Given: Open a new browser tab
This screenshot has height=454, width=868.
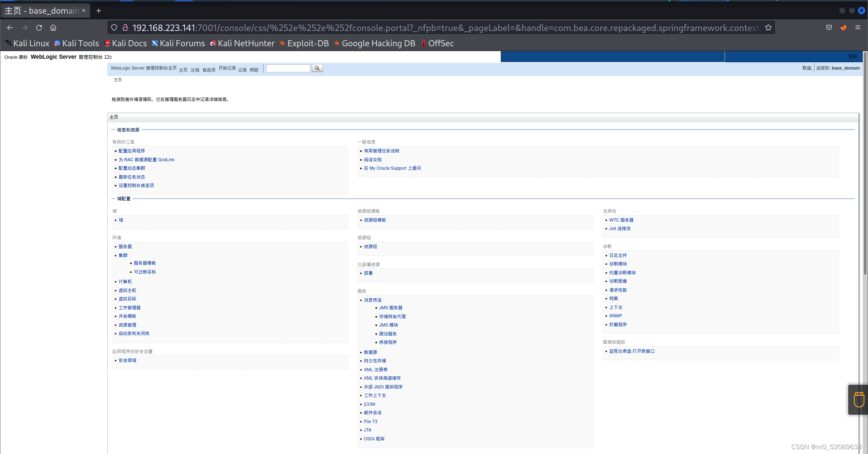Looking at the screenshot, I should 99,11.
